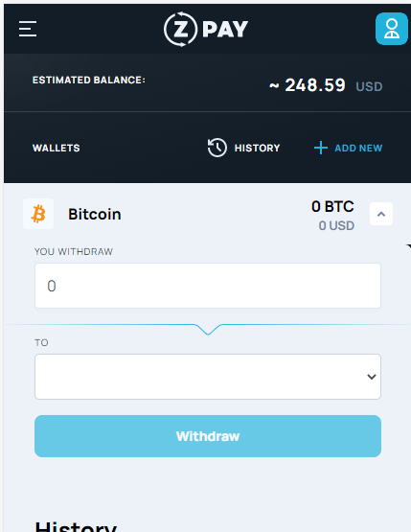Click the History section heading
The width and height of the screenshot is (411, 532).
click(x=76, y=526)
